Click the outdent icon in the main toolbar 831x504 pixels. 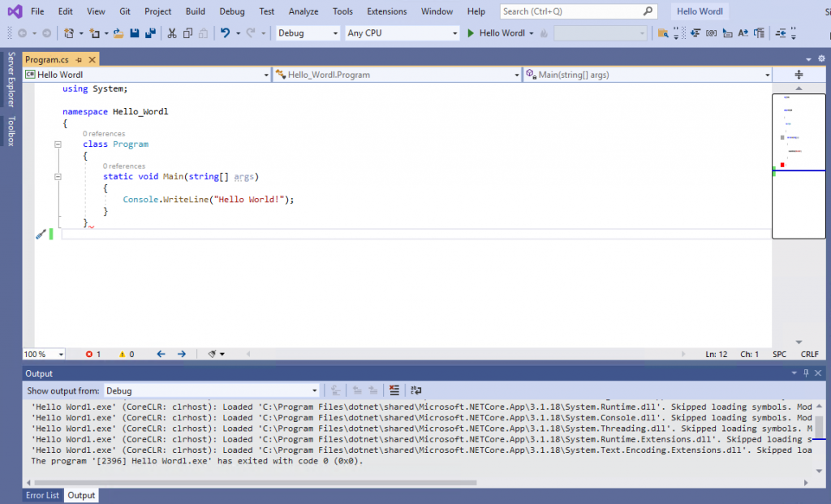(781, 33)
